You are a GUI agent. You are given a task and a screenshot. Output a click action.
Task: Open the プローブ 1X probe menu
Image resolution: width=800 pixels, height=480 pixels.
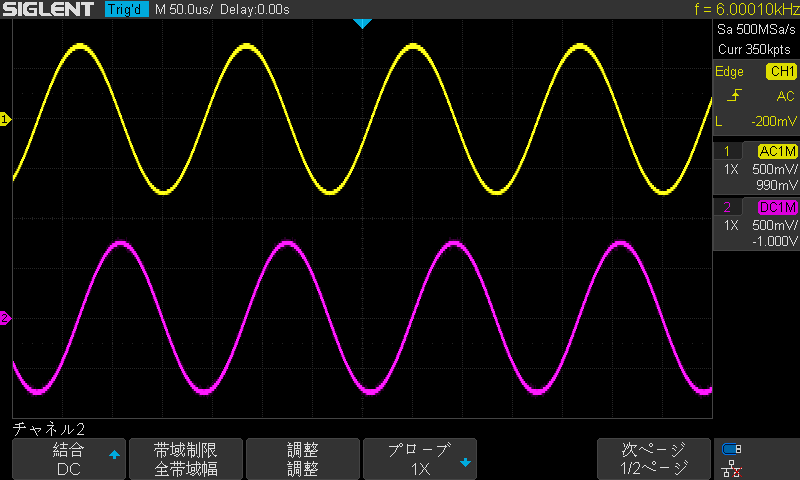point(420,459)
